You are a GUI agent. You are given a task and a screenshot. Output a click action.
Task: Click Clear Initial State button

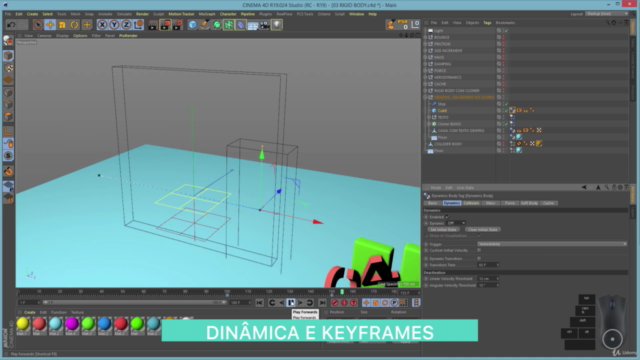[482, 230]
